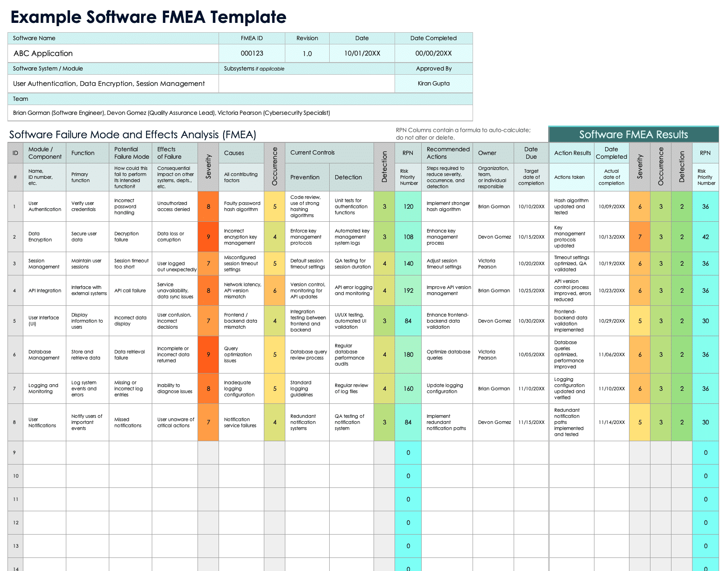
Task: Select the Recommended Actions header cell
Action: 447,153
